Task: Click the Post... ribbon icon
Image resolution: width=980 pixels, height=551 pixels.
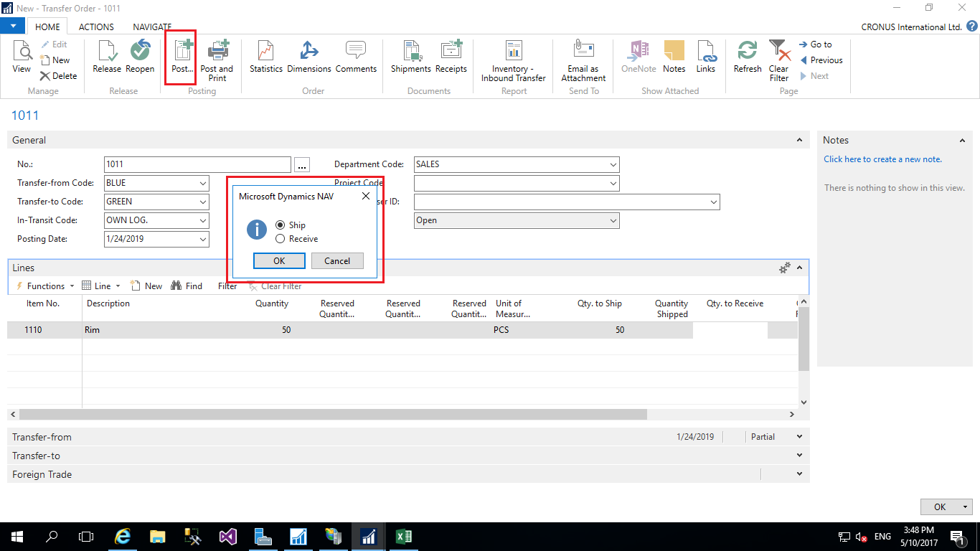Action: coord(182,57)
